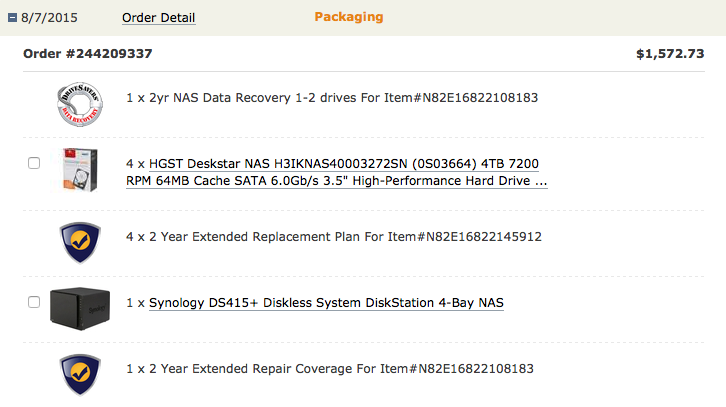The width and height of the screenshot is (726, 407).
Task: Open Synology DS415+ DiskStation product link
Action: (x=326, y=303)
